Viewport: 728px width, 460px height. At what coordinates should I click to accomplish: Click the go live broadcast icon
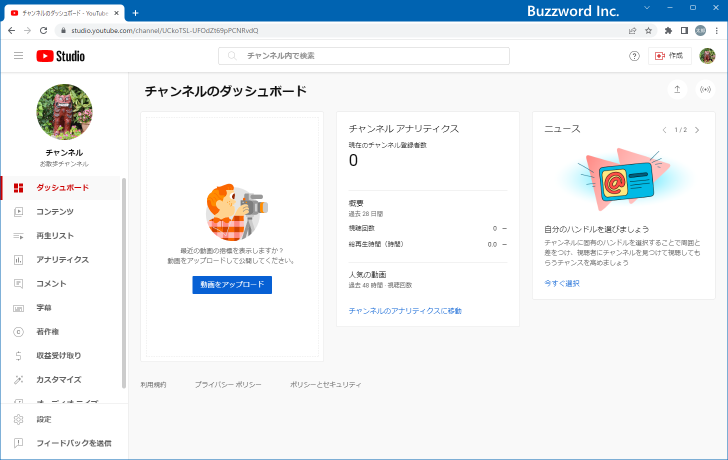[705, 90]
